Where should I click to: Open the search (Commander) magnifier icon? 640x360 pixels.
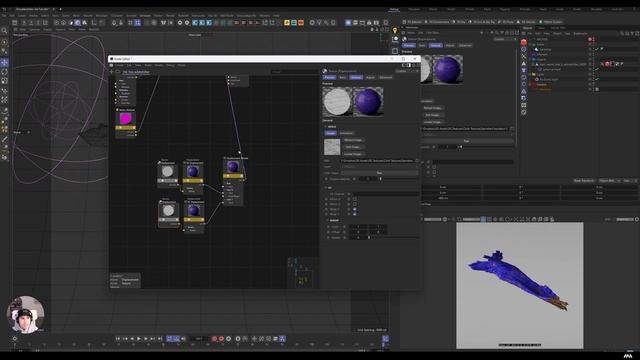click(4, 31)
